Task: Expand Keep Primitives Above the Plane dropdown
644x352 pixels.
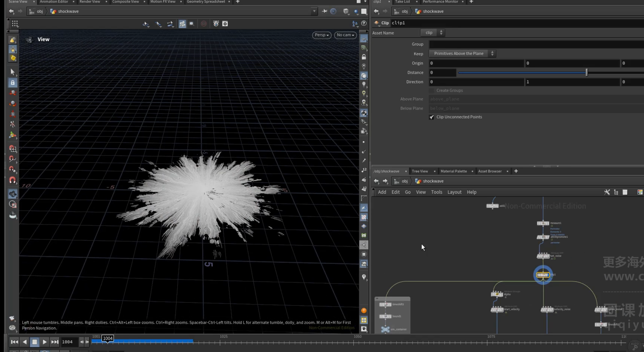Action: coord(462,53)
